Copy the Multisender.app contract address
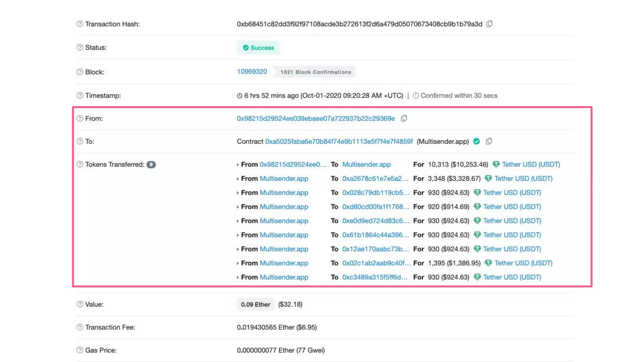644x362 pixels. tap(489, 141)
